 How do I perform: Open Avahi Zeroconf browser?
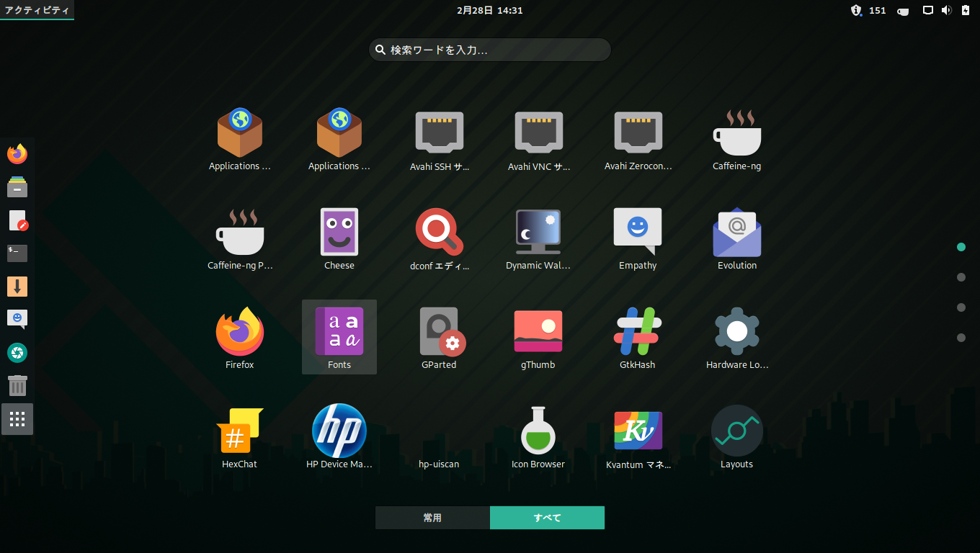click(x=638, y=140)
